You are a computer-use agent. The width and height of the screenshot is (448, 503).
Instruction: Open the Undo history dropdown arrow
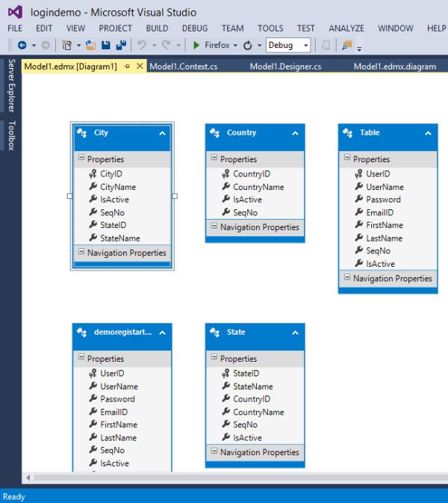(154, 46)
